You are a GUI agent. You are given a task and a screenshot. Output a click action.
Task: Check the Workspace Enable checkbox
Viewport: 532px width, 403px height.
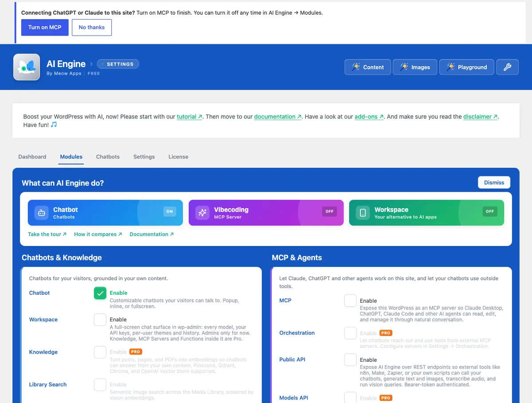(100, 320)
